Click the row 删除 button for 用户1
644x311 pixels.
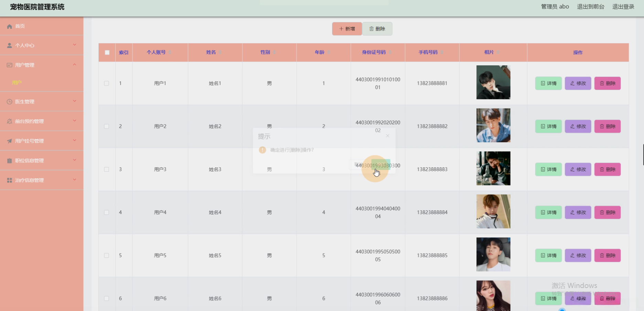click(608, 84)
